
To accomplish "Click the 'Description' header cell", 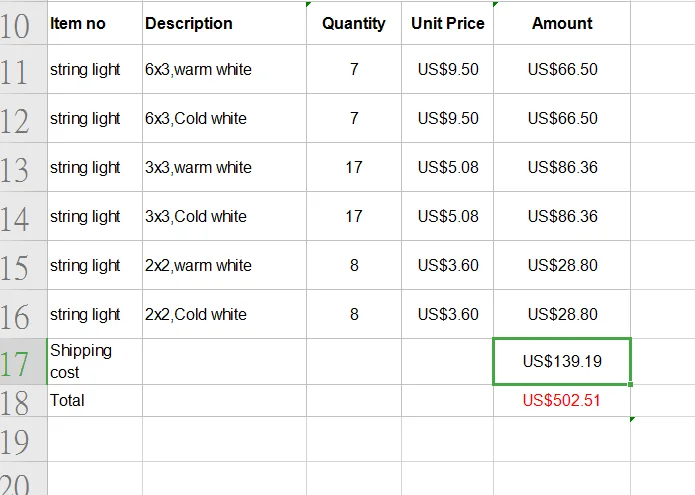I will click(224, 23).
